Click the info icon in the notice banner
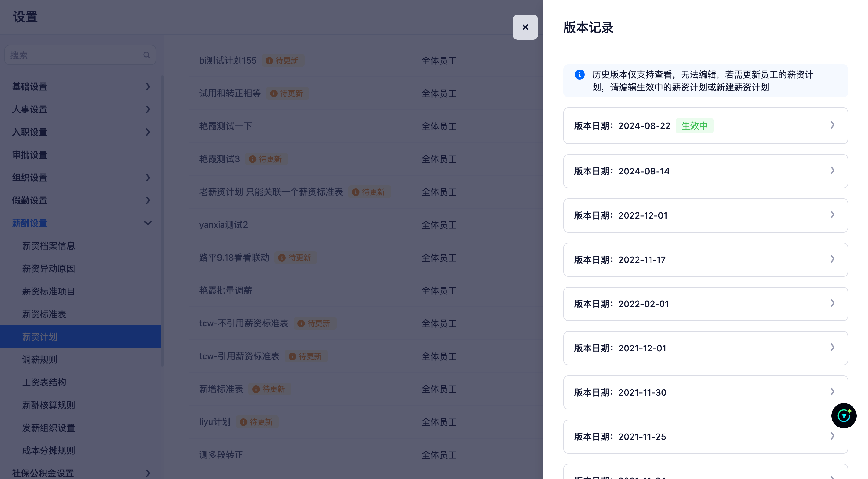This screenshot has height=479, width=868. pos(579,75)
